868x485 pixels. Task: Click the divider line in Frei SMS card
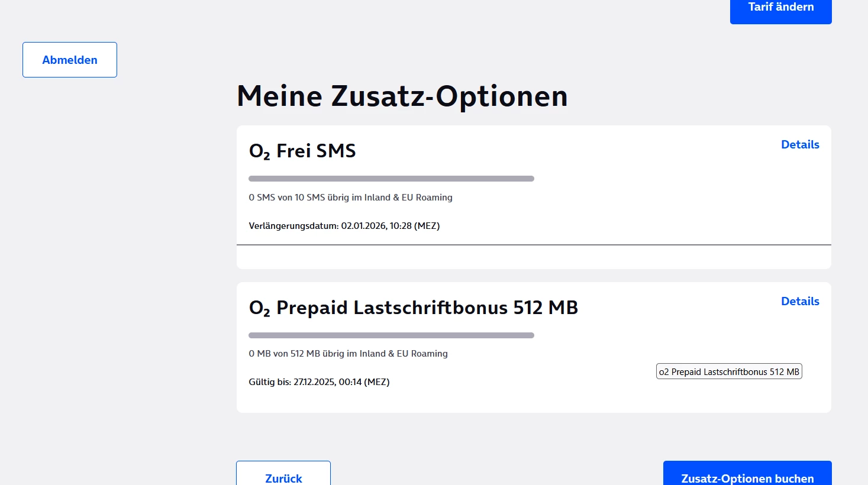[534, 244]
